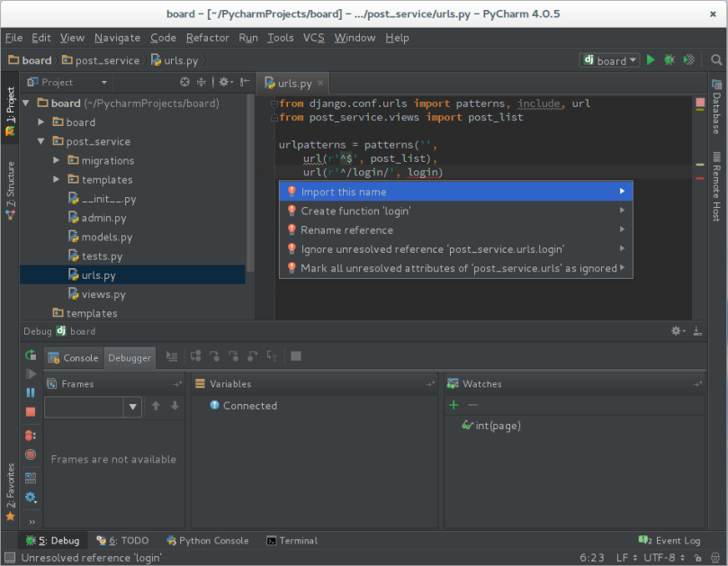Select Rename reference quick fix

(456, 229)
